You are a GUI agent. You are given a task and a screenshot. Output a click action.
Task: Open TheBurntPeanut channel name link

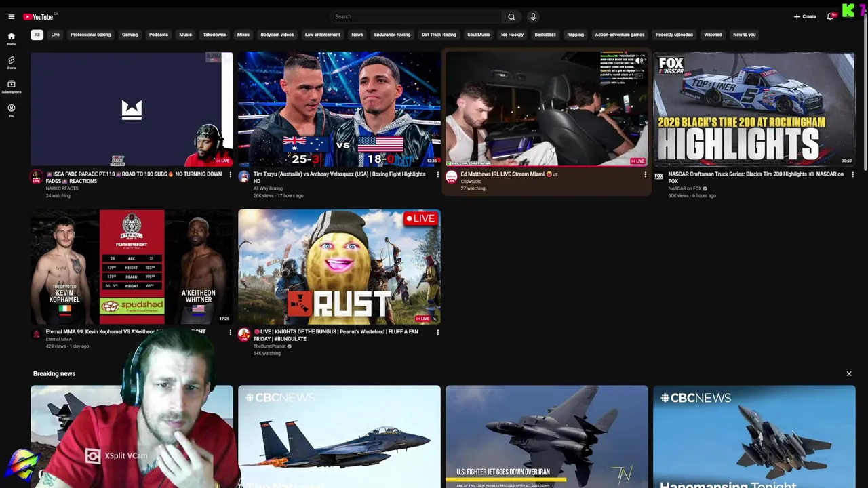coord(270,346)
